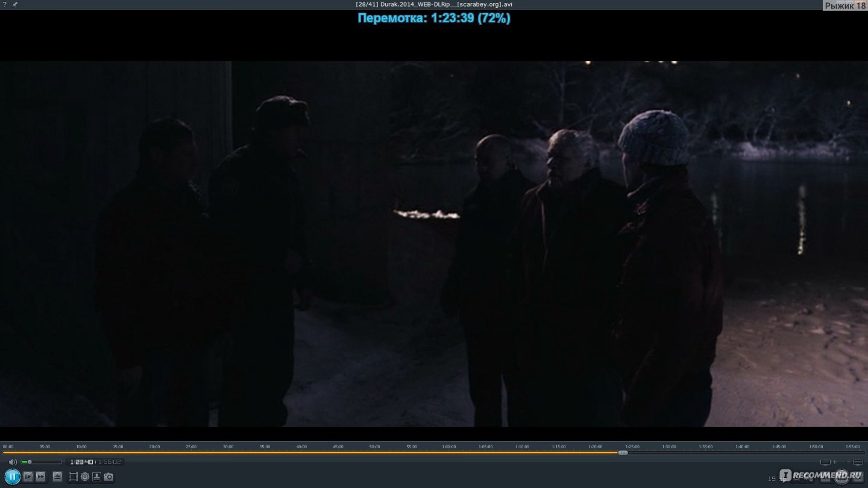Open the help question mark icon
The height and width of the screenshot is (488, 868).
pyautogui.click(x=5, y=4)
